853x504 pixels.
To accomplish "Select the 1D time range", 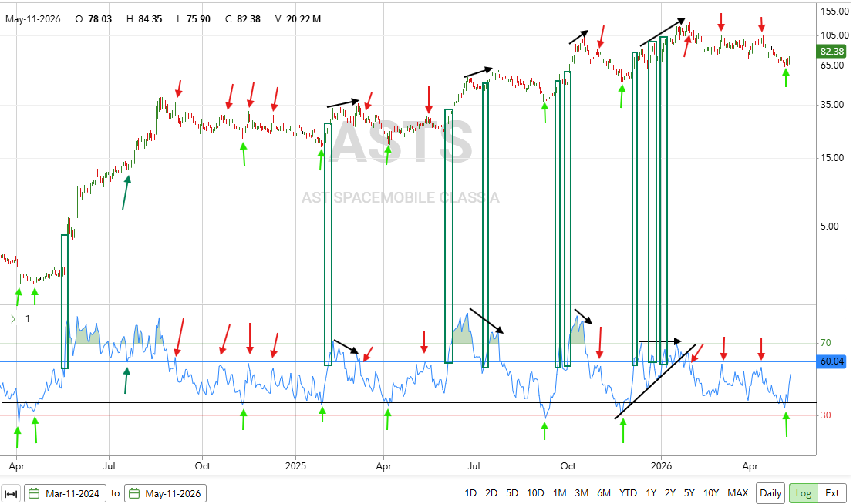I will point(470,493).
